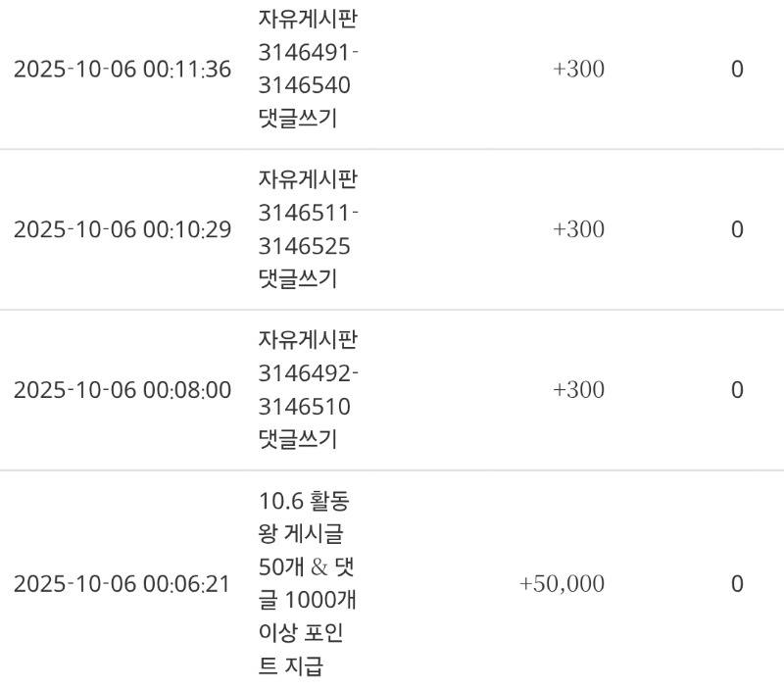Click 댓글쓰기 in the 00:11:36 row

pos(297,119)
